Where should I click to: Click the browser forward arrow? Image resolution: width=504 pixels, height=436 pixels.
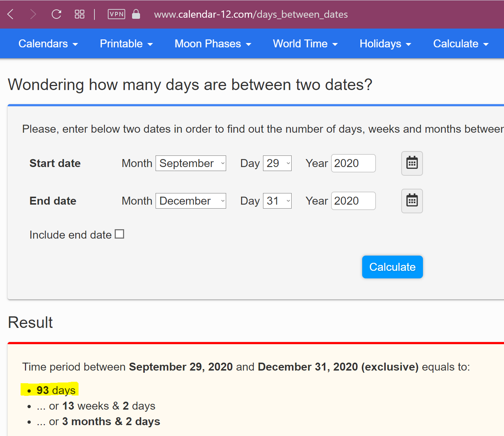[33, 14]
